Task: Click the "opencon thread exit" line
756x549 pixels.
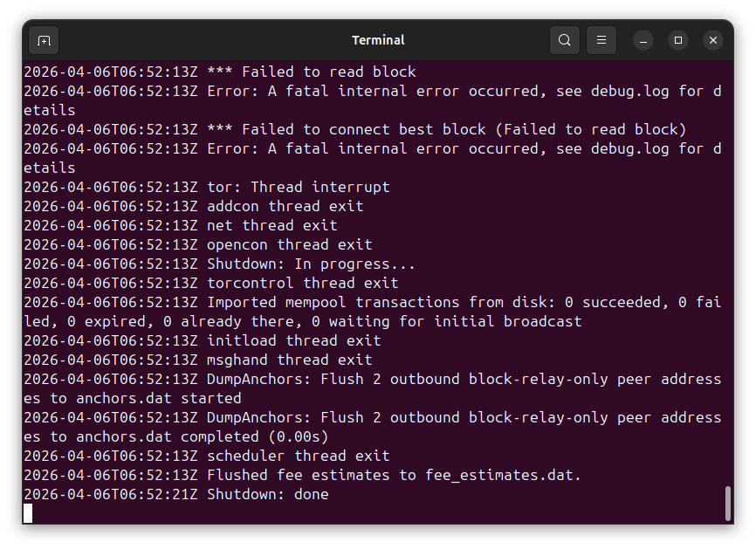Action: 289,245
